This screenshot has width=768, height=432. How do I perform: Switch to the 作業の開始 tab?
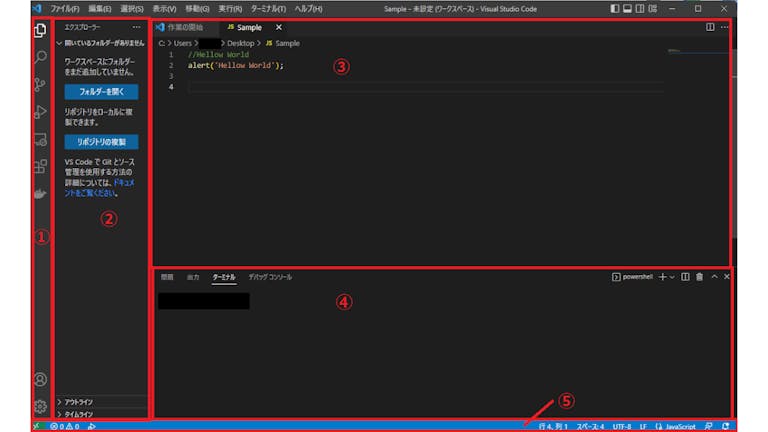point(183,28)
